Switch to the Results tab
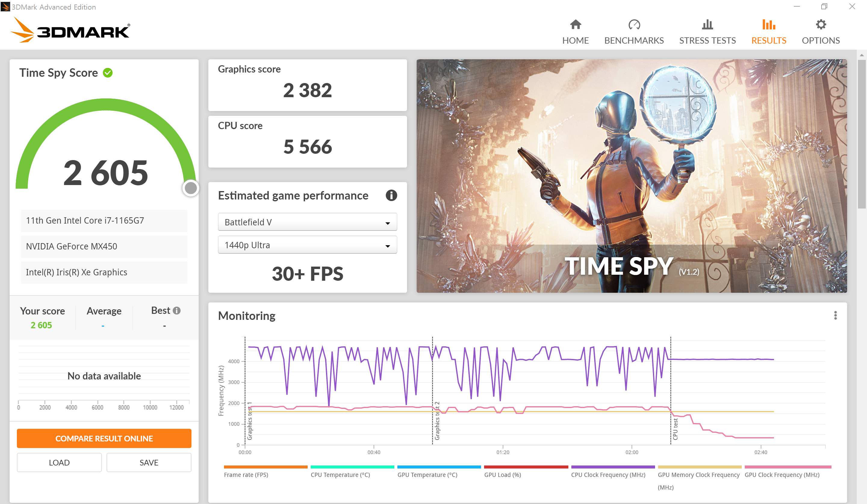The image size is (867, 504). (x=768, y=40)
